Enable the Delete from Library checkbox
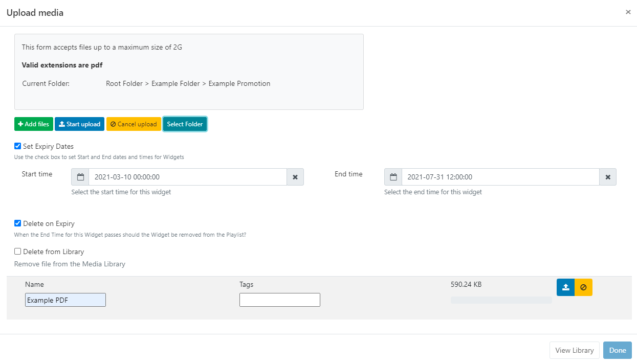 pos(18,252)
